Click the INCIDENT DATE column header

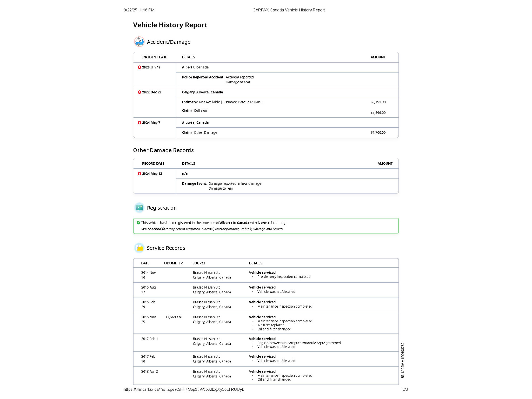154,57
